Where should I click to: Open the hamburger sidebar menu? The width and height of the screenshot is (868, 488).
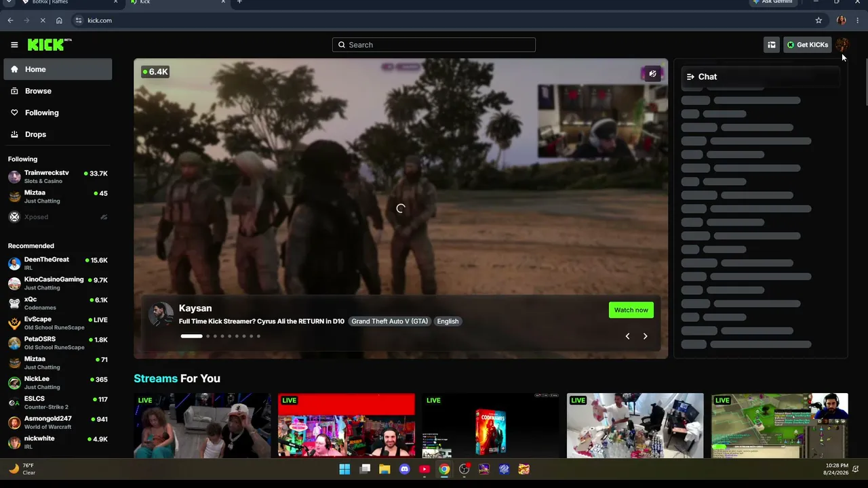pos(14,45)
